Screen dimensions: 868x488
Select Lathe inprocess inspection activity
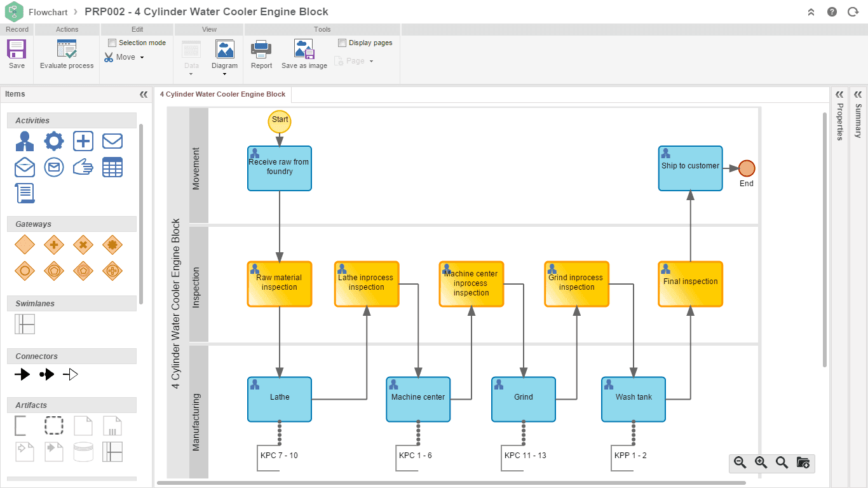coord(367,284)
